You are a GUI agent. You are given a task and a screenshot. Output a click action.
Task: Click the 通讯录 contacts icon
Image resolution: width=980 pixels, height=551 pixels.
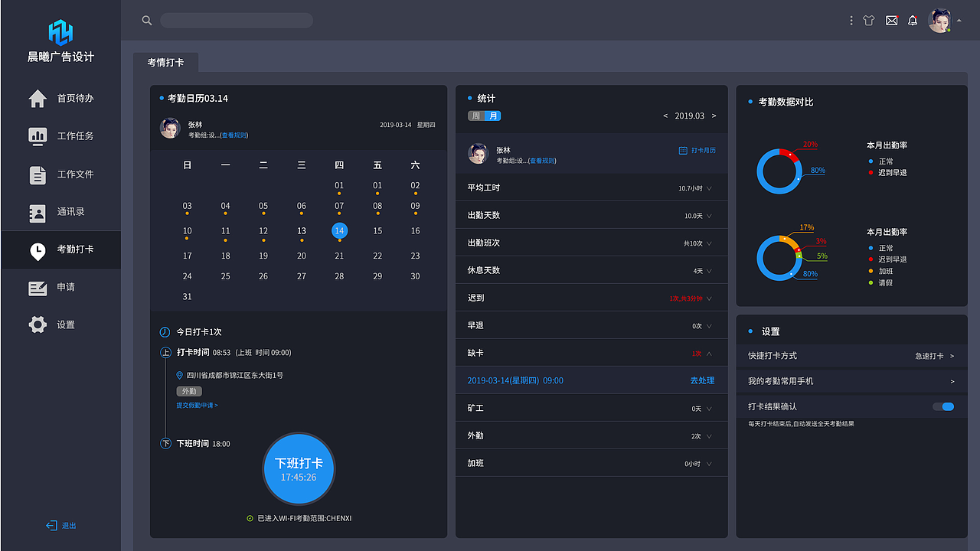tap(38, 213)
